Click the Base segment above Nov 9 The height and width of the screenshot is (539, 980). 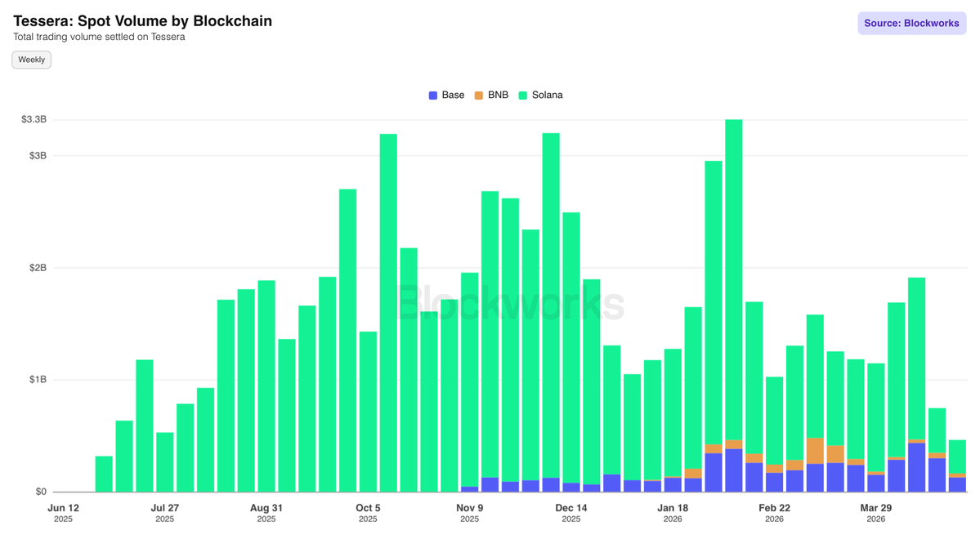click(x=469, y=489)
